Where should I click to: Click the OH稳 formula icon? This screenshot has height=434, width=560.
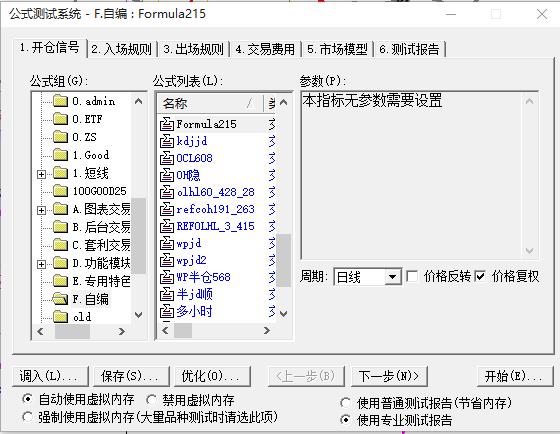click(166, 175)
